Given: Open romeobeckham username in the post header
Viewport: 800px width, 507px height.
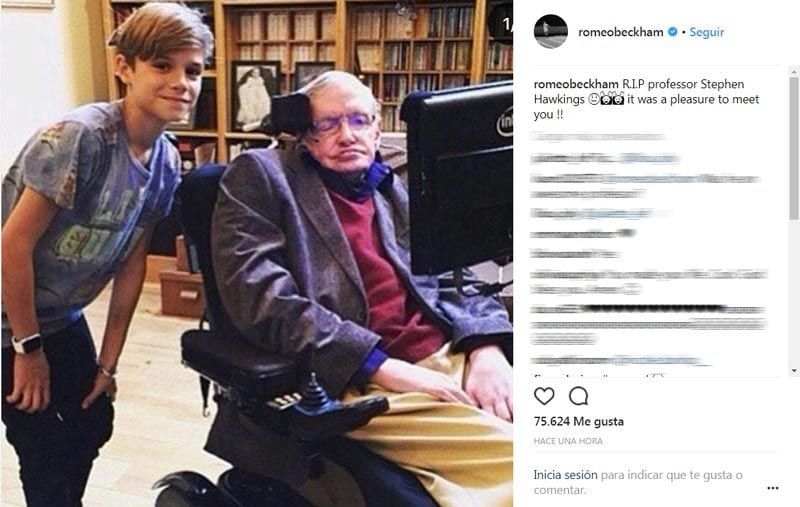Looking at the screenshot, I should click(x=620, y=32).
